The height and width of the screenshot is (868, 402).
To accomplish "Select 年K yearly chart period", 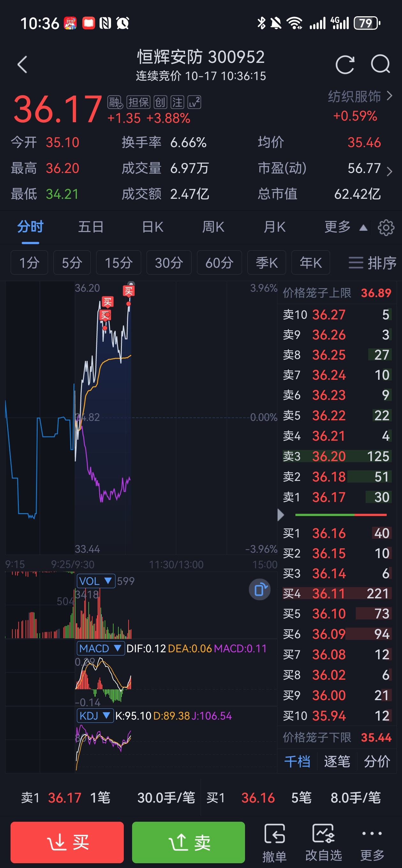I will point(310,263).
